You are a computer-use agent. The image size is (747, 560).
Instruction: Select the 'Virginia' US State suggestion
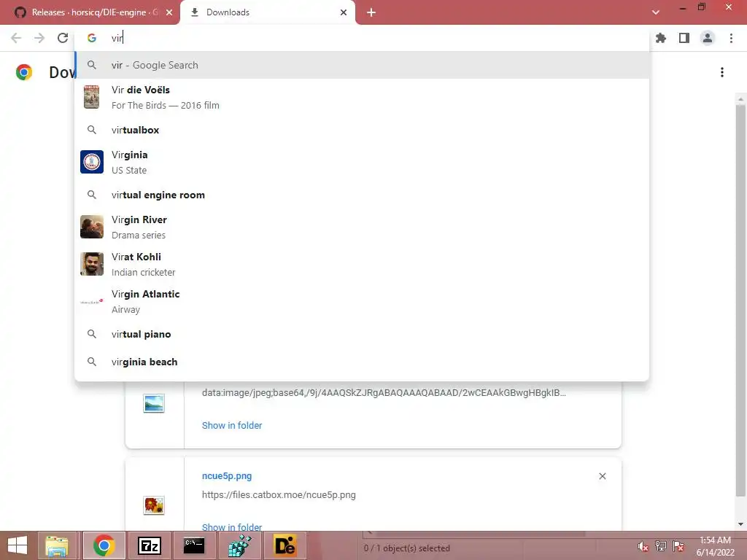point(362,162)
